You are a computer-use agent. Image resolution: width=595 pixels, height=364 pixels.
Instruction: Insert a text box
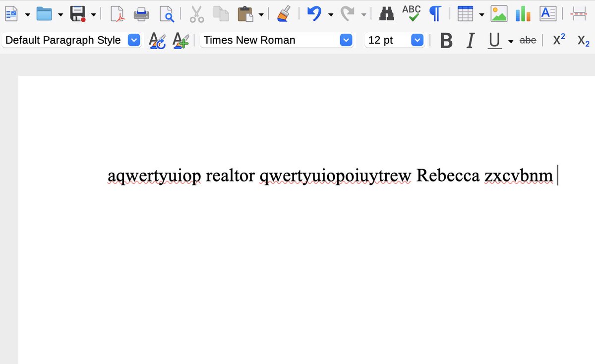coord(547,13)
